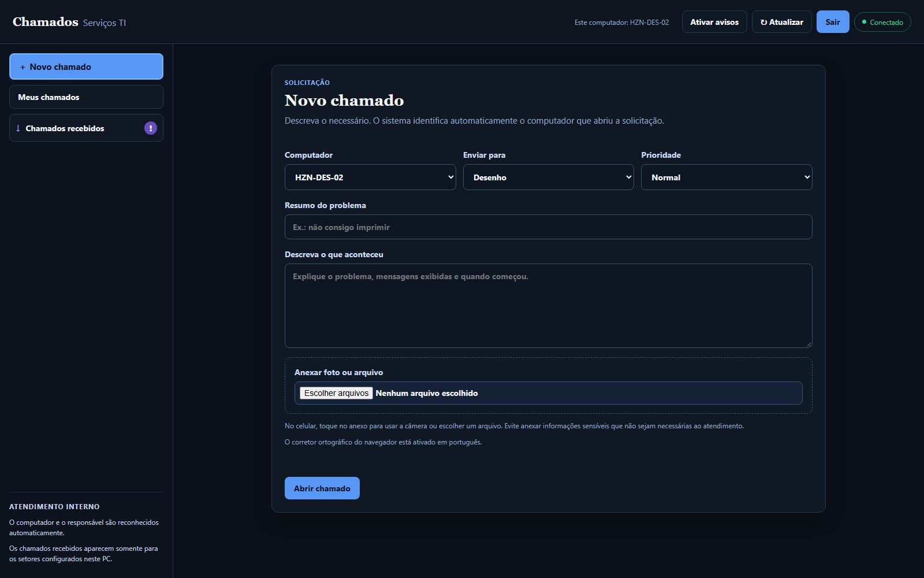The image size is (924, 578).
Task: Click 'Nenhum arquivo escolhido' text
Action: point(427,393)
